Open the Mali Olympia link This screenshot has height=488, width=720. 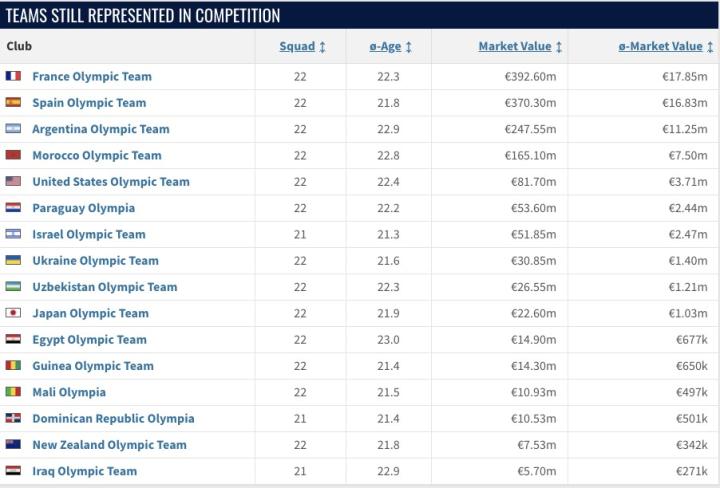[69, 392]
